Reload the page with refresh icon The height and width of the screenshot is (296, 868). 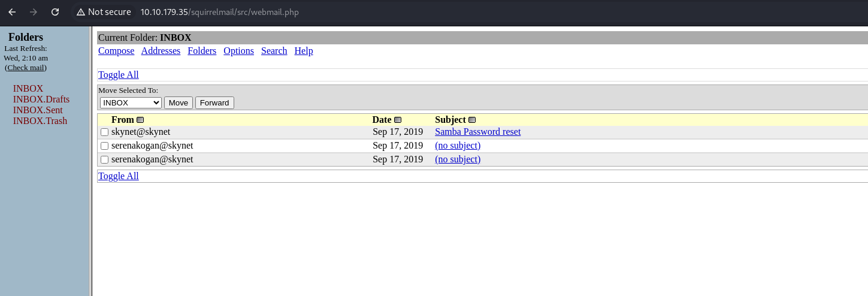tap(55, 12)
